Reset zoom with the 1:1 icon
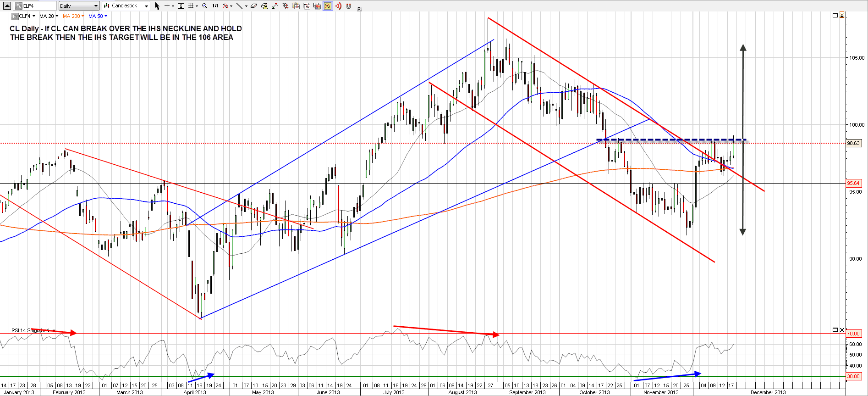Screen dimensions: 868x396 coord(215,6)
